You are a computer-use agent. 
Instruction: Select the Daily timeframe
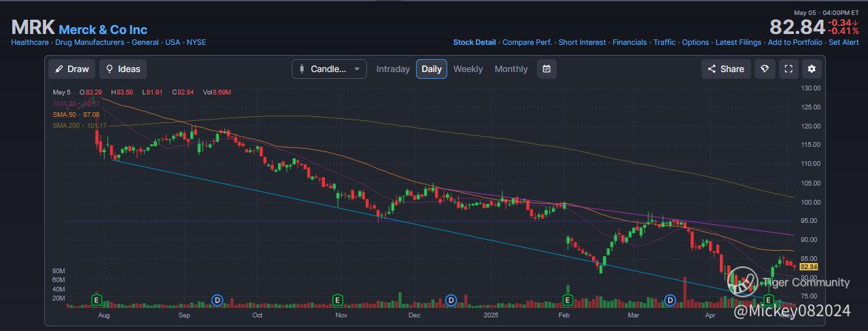432,69
